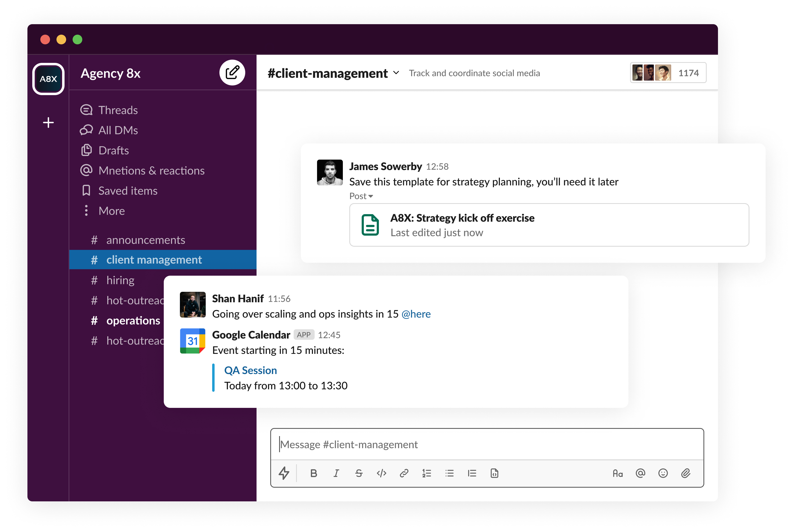Viewport: 793px width, 532px height.
Task: Open the Threads sidebar item
Action: pos(118,110)
